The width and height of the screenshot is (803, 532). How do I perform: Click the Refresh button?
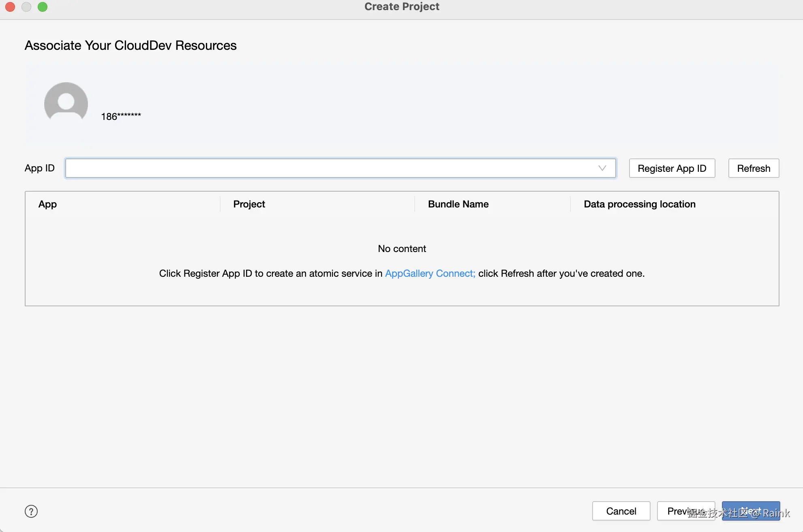pos(753,168)
